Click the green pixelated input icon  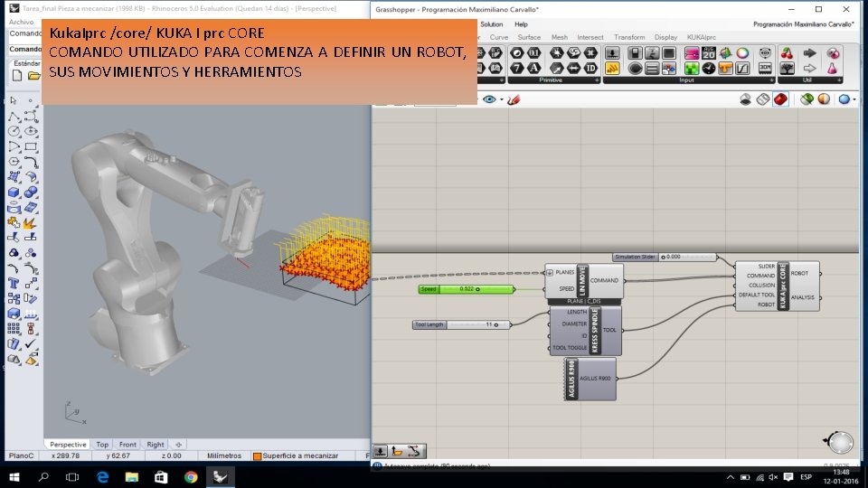(692, 69)
